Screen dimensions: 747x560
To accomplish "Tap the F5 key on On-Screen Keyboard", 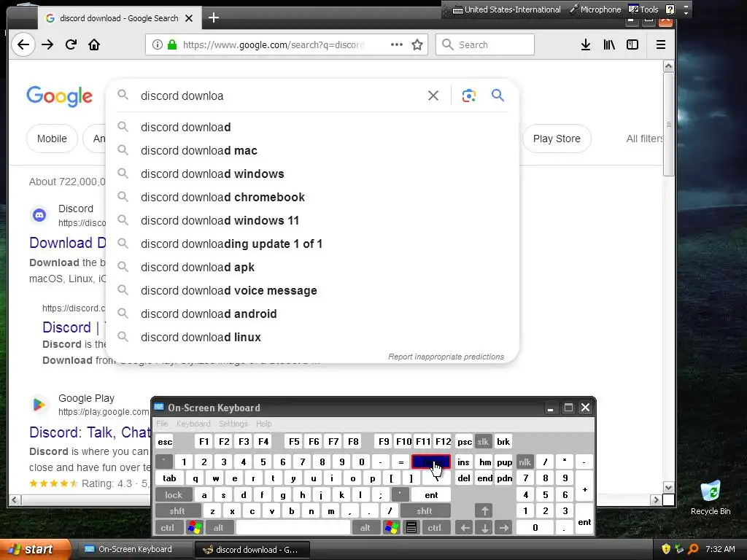I will [x=294, y=442].
